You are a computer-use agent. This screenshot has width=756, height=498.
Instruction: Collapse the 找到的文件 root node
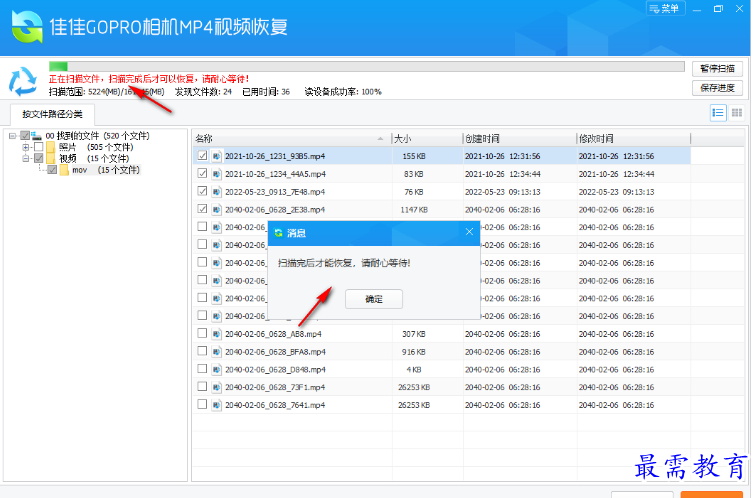point(12,136)
